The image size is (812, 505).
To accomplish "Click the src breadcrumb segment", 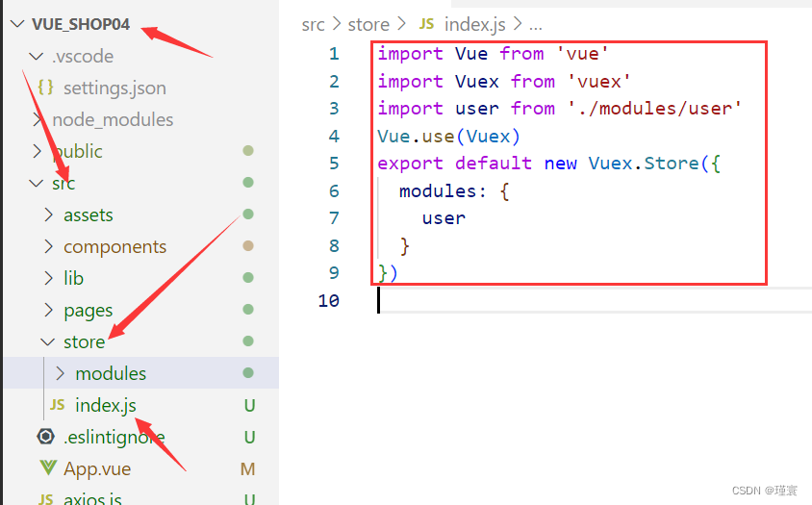I will (x=314, y=24).
